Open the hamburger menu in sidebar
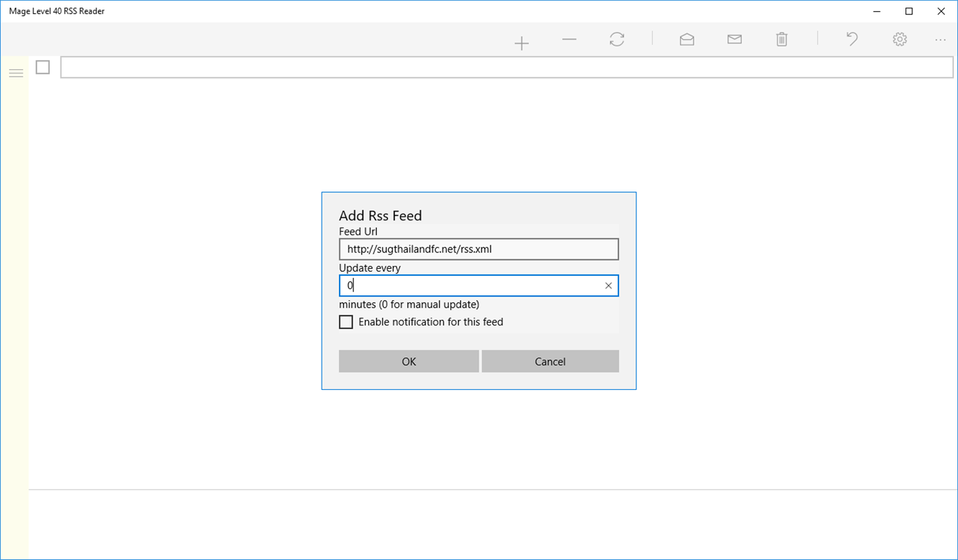This screenshot has height=560, width=958. pyautogui.click(x=16, y=73)
